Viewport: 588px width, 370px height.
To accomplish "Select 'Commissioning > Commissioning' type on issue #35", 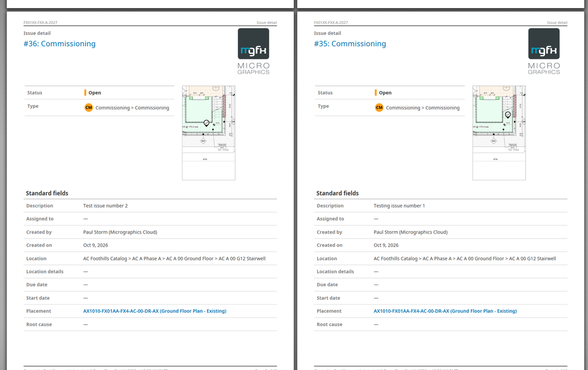I will click(423, 108).
